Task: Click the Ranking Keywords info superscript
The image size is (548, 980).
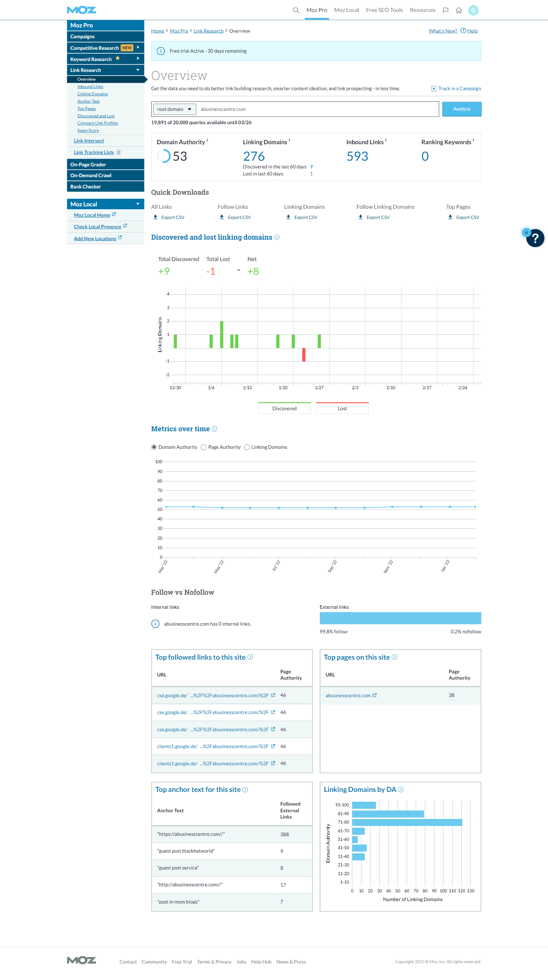Action: coord(473,140)
